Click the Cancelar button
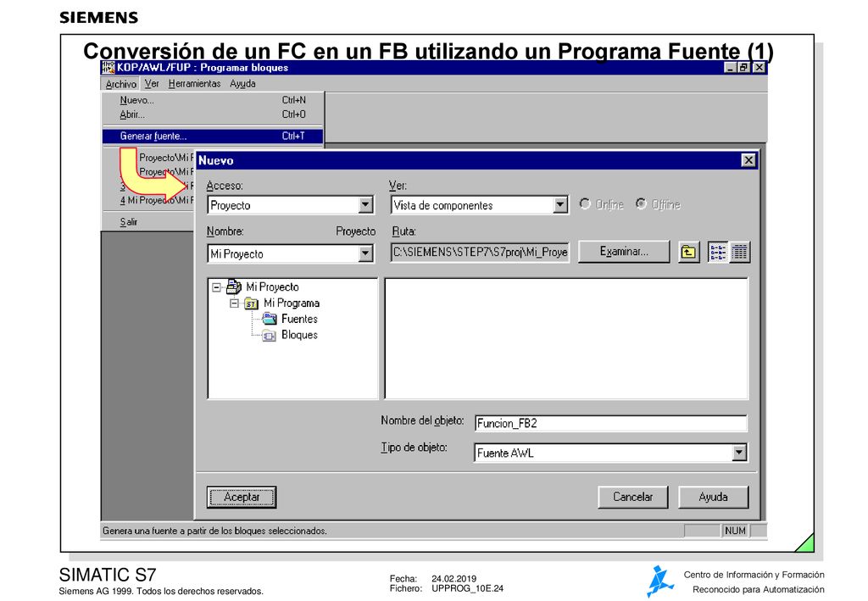 (x=632, y=497)
